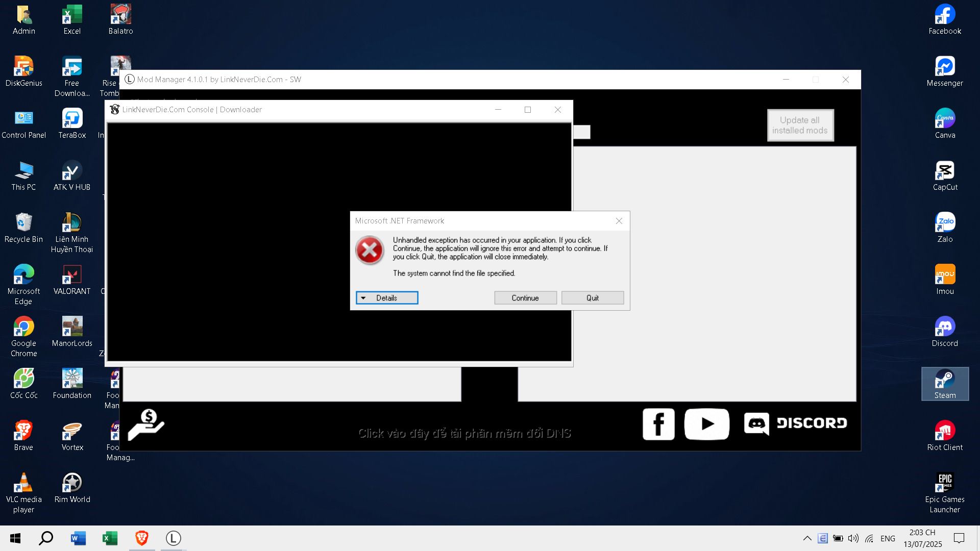Expand Details in the error dialog
980x551 pixels.
[387, 298]
